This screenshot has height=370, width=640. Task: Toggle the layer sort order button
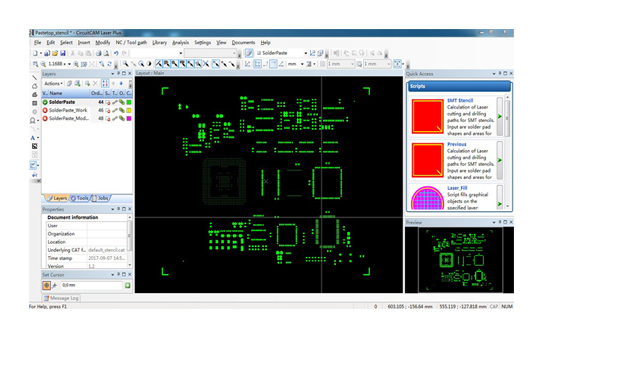point(105,83)
